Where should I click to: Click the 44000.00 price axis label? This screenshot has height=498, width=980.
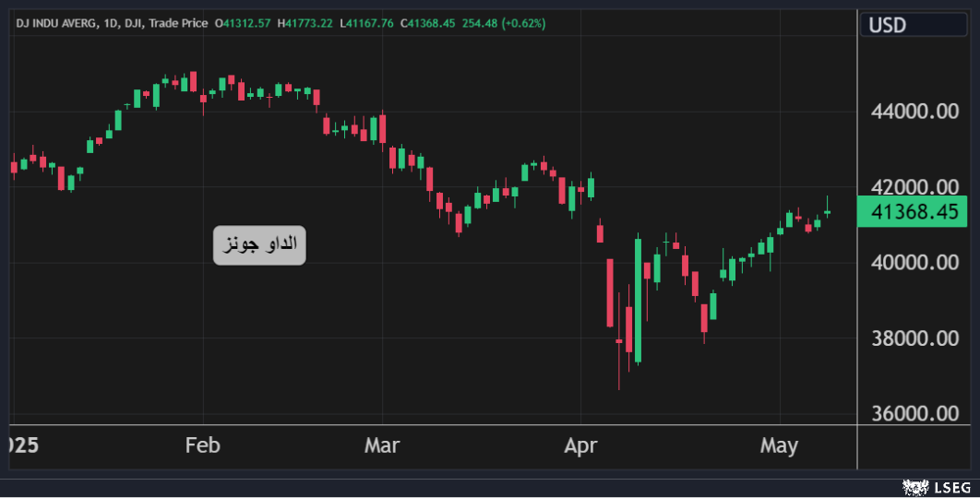point(915,113)
